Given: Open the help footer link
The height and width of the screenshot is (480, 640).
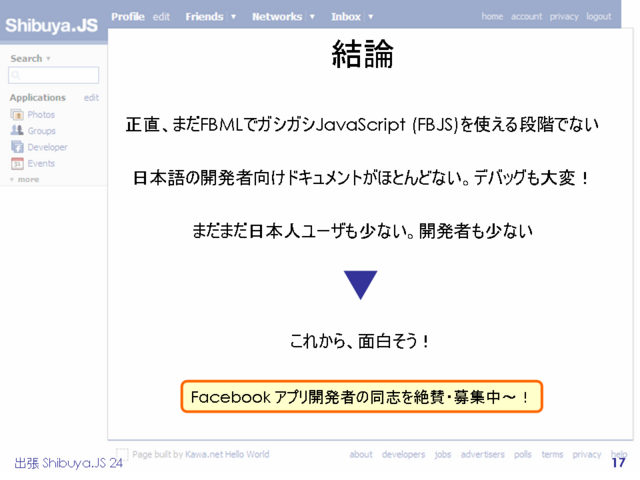Looking at the screenshot, I should coord(619,454).
